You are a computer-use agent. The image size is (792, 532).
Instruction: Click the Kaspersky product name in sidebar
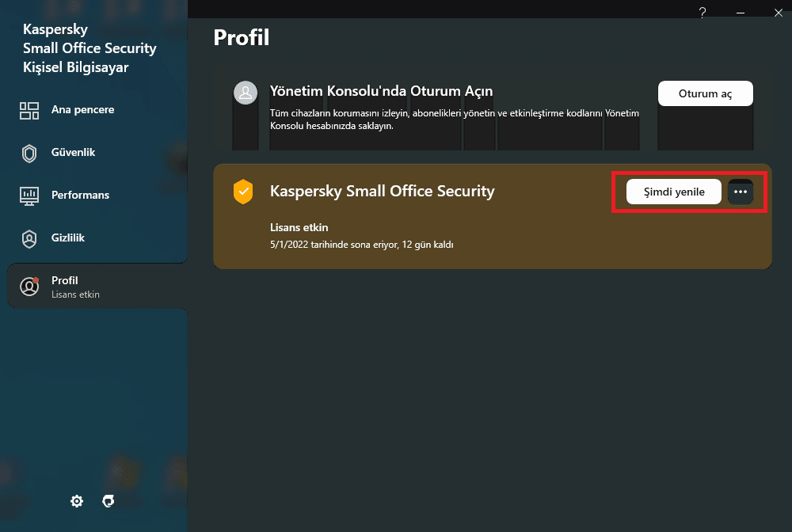point(89,48)
